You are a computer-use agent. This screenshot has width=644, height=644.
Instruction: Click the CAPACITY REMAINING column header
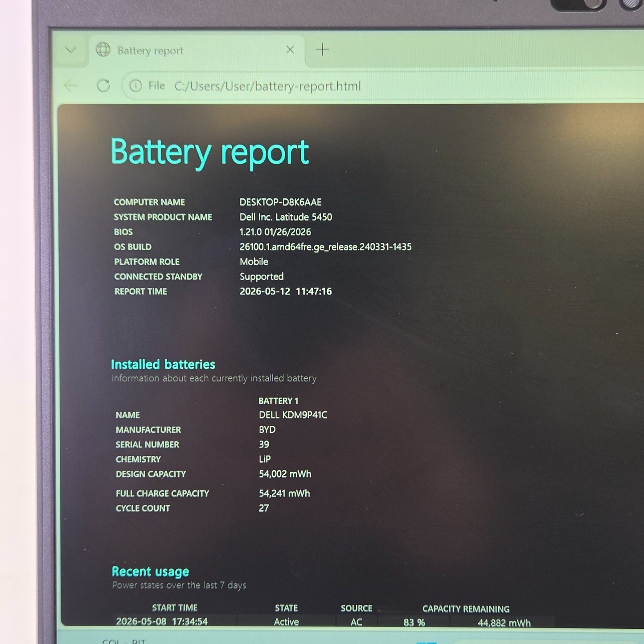466,609
